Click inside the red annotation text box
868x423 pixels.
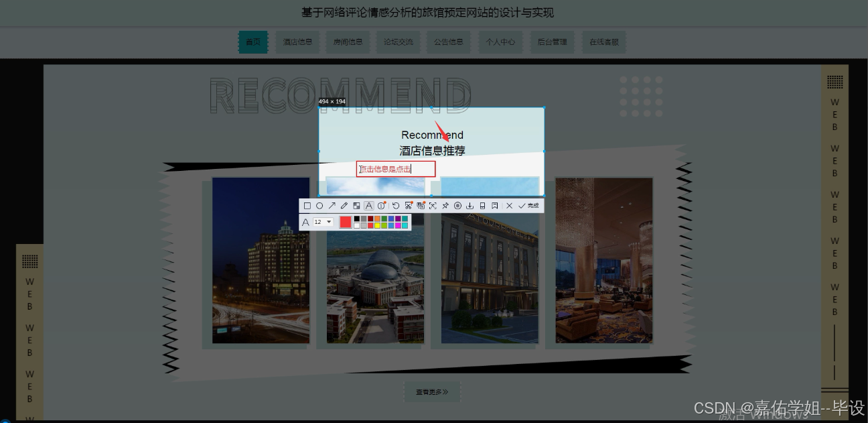point(396,169)
